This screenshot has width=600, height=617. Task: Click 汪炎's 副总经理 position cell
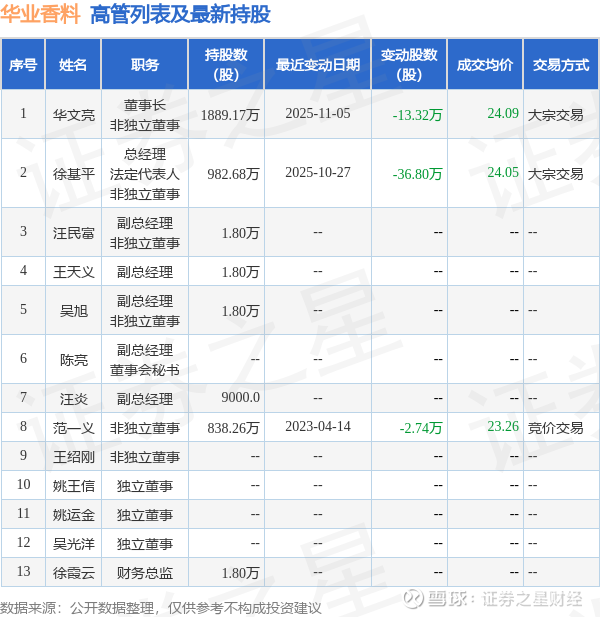[x=145, y=399]
